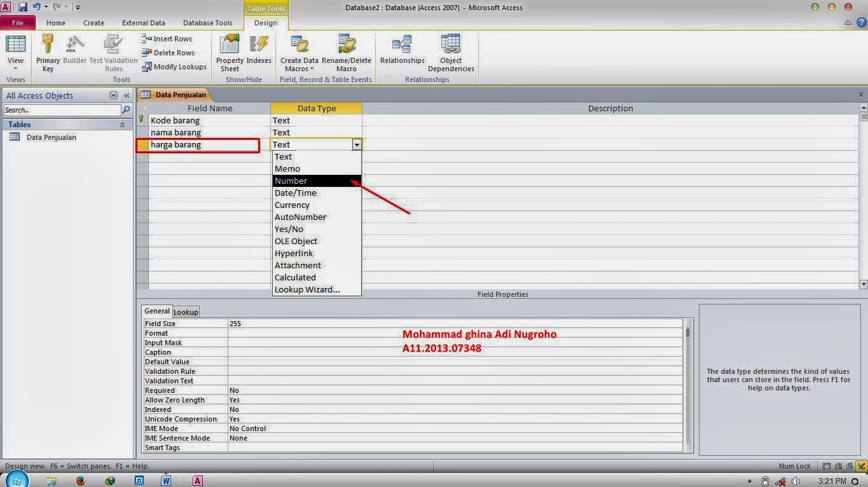The width and height of the screenshot is (868, 487).
Task: Switch to the Lookup tab in Field Properties
Action: point(186,312)
